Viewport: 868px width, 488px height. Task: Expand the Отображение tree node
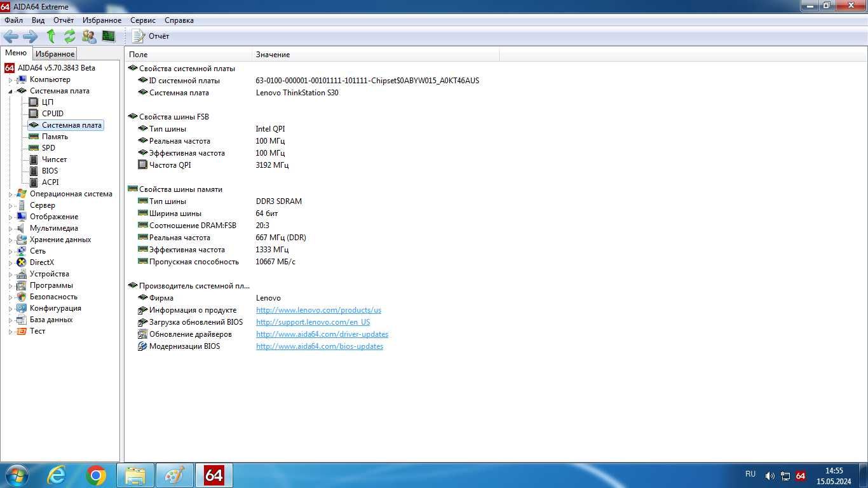tap(10, 217)
